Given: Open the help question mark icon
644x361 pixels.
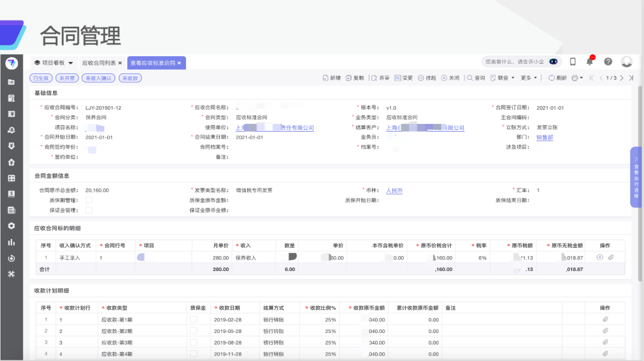Looking at the screenshot, I should 608,61.
